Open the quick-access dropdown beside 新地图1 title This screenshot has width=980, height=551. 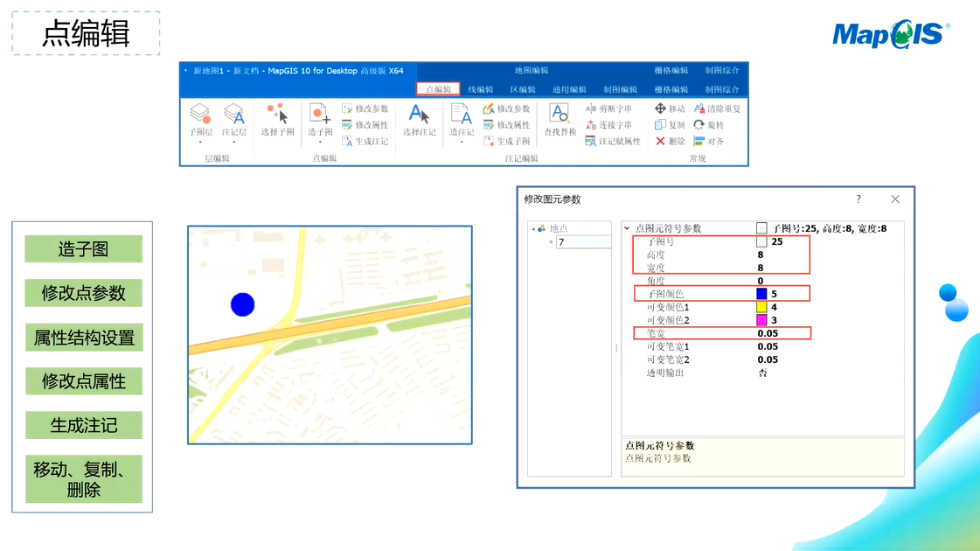(185, 71)
